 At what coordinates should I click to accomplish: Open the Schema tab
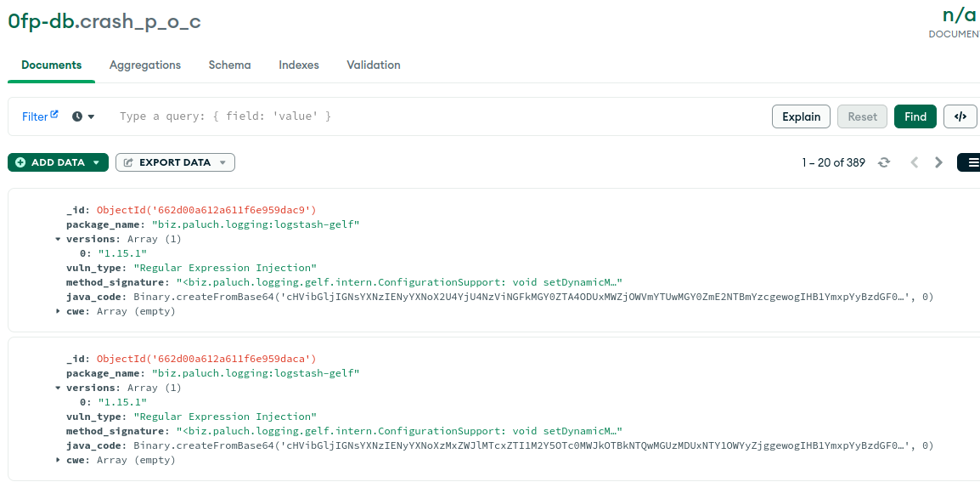(230, 65)
